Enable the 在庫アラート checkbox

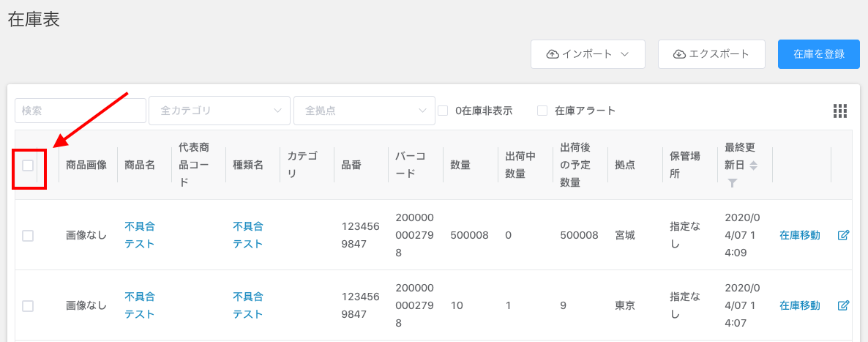click(542, 111)
